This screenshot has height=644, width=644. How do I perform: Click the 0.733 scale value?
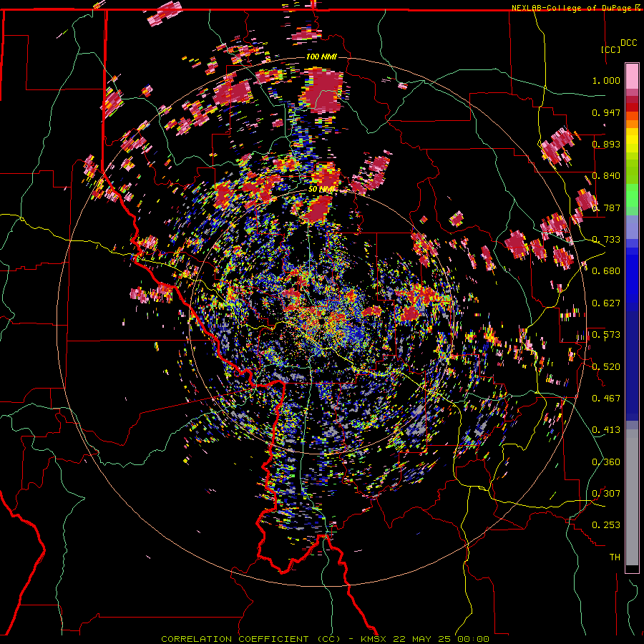[606, 240]
